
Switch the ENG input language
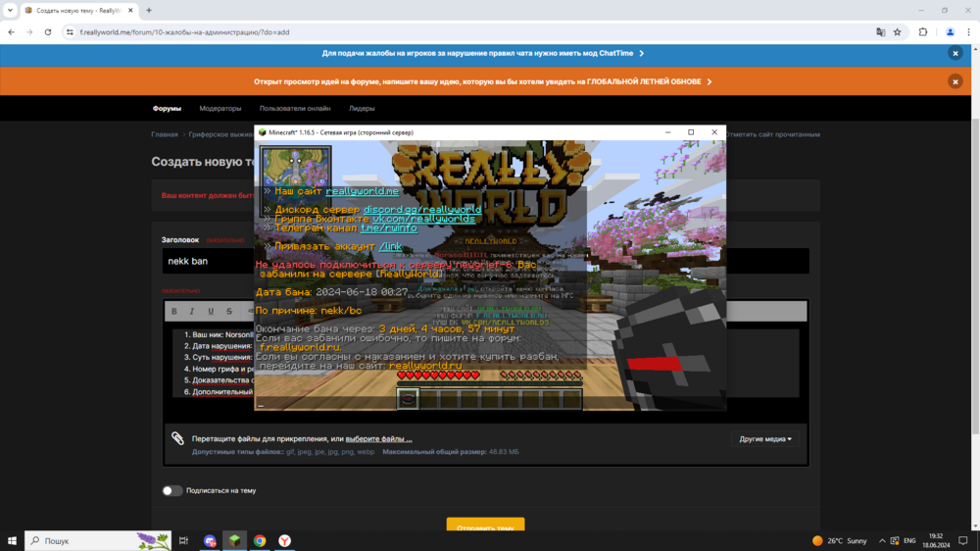tap(910, 541)
